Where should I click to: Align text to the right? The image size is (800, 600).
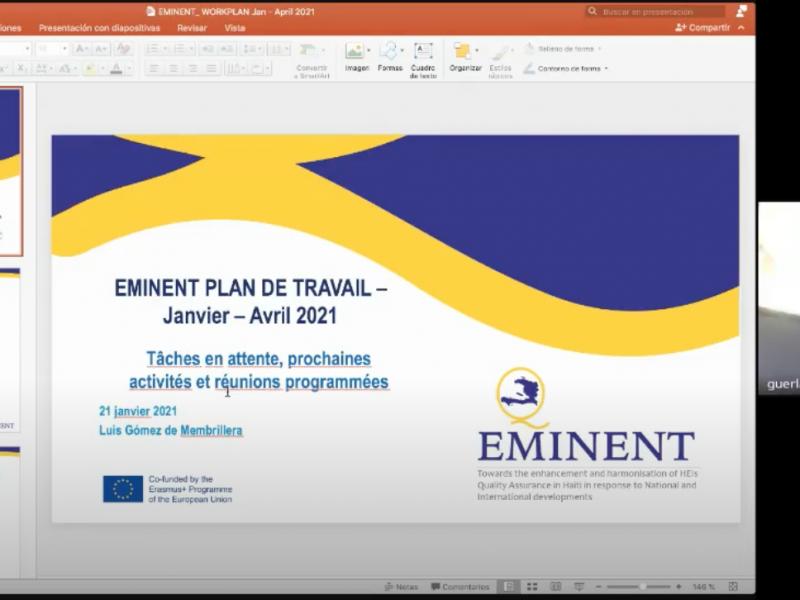192,68
